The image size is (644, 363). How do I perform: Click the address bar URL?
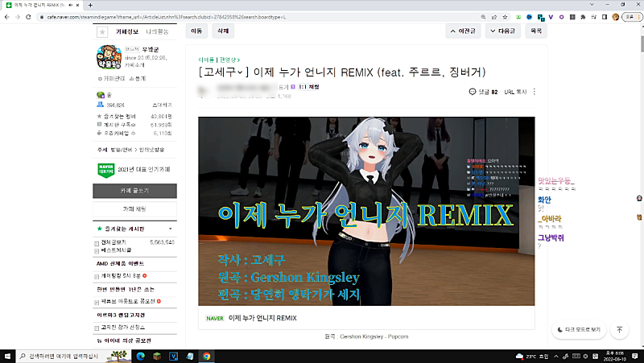[x=167, y=17]
